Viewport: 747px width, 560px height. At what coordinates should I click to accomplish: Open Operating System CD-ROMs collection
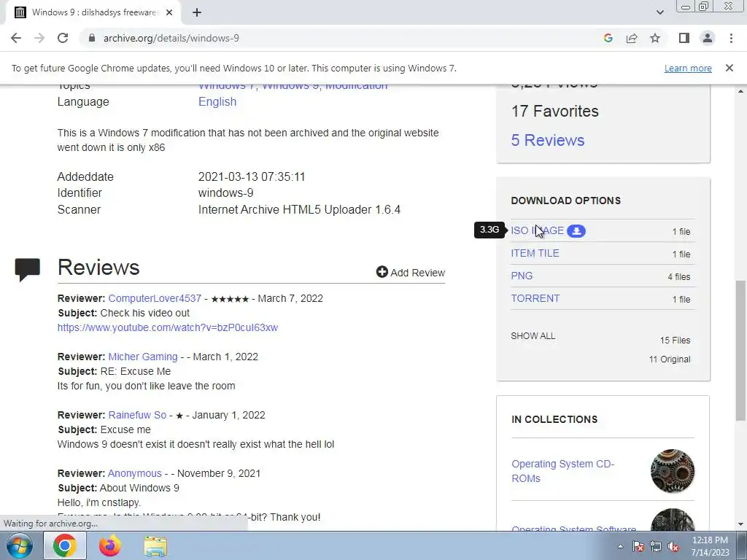pyautogui.click(x=562, y=471)
